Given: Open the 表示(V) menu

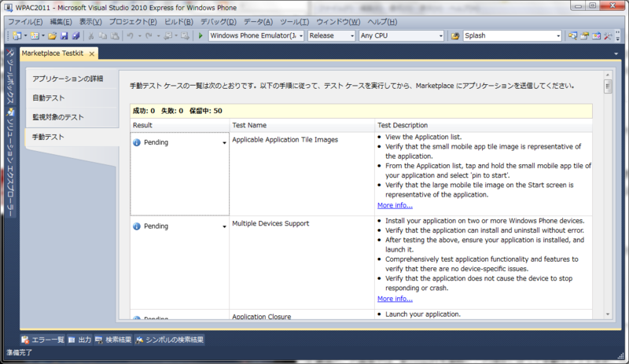Looking at the screenshot, I should click(x=90, y=22).
